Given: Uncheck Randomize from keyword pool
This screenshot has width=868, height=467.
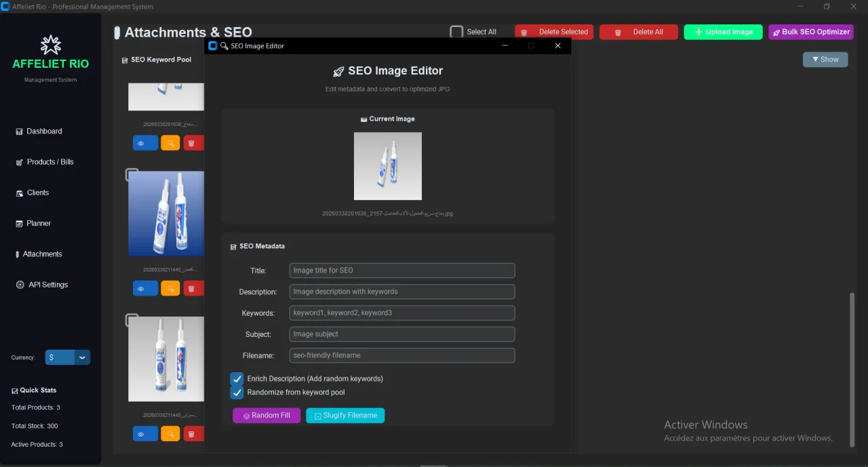Looking at the screenshot, I should point(237,392).
